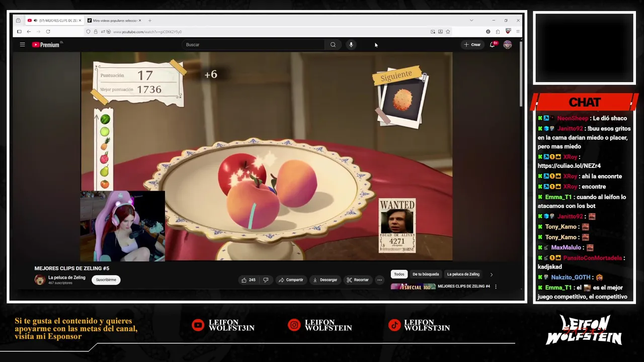
Task: Click the MEJORES CLIPS DE ZELING #4 title
Action: [464, 287]
